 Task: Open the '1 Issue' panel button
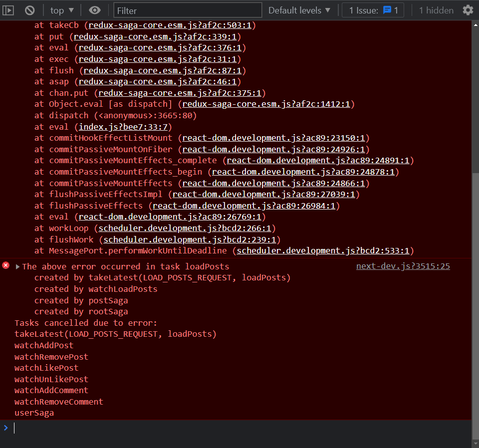tap(373, 10)
